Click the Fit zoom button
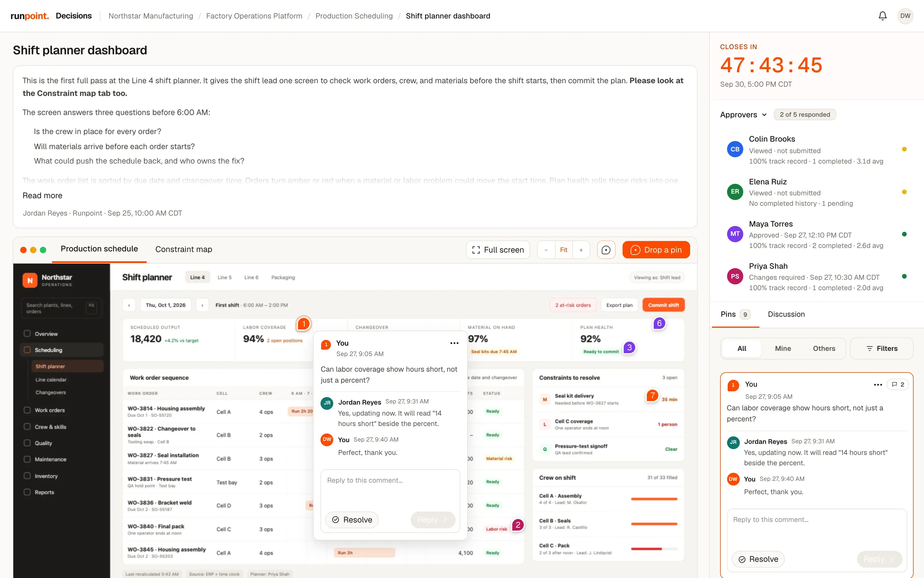This screenshot has height=578, width=924. click(564, 250)
